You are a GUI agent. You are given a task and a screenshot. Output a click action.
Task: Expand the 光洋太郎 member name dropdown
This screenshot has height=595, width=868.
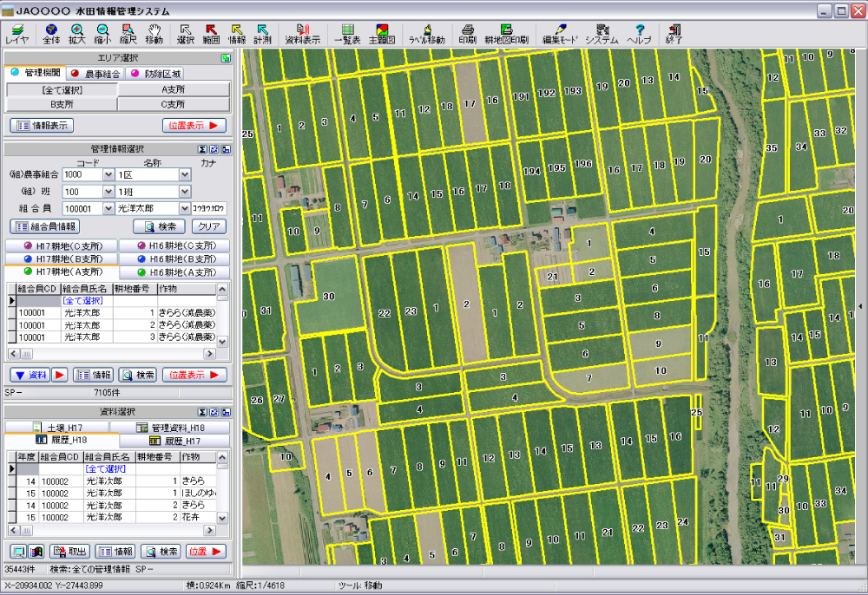click(x=184, y=209)
